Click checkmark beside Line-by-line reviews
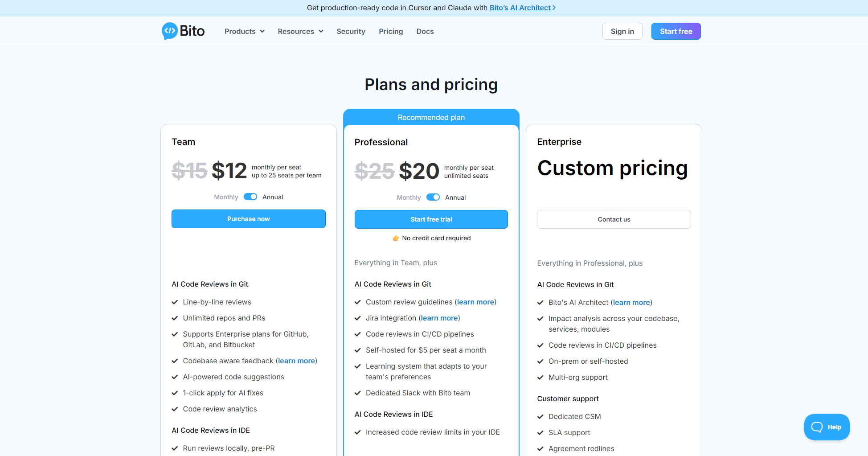Viewport: 868px width, 456px height. click(x=175, y=302)
